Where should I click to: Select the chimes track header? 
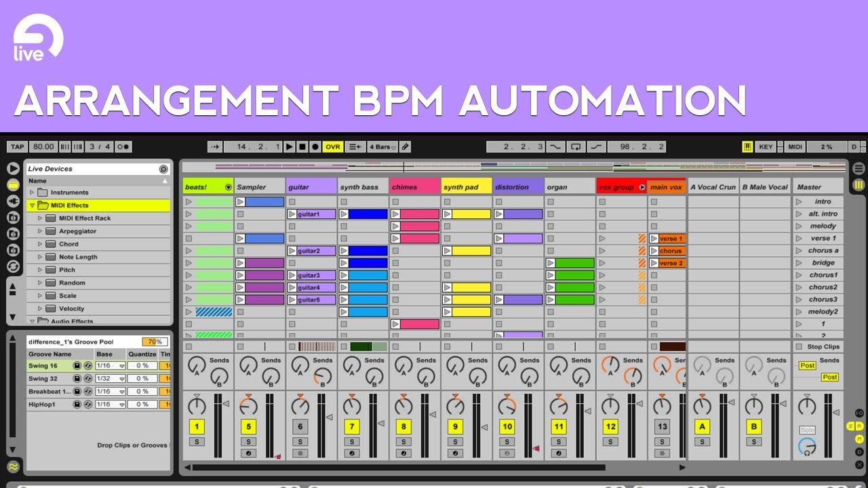(415, 187)
